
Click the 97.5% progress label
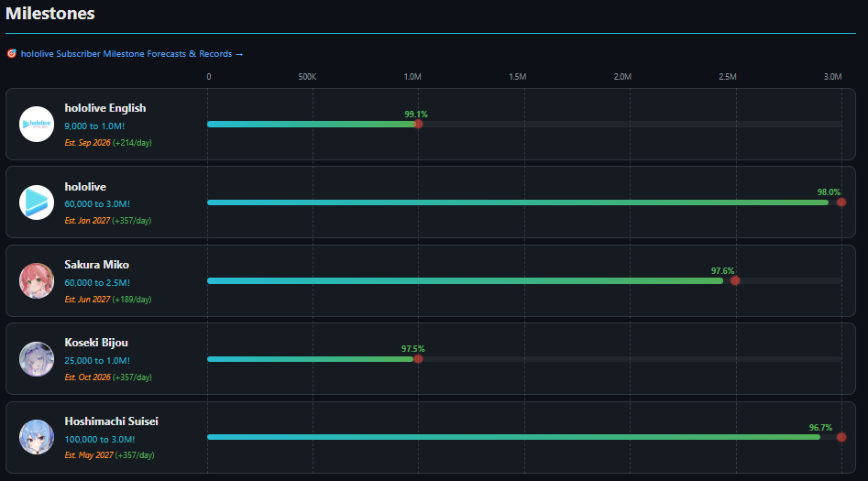(413, 349)
